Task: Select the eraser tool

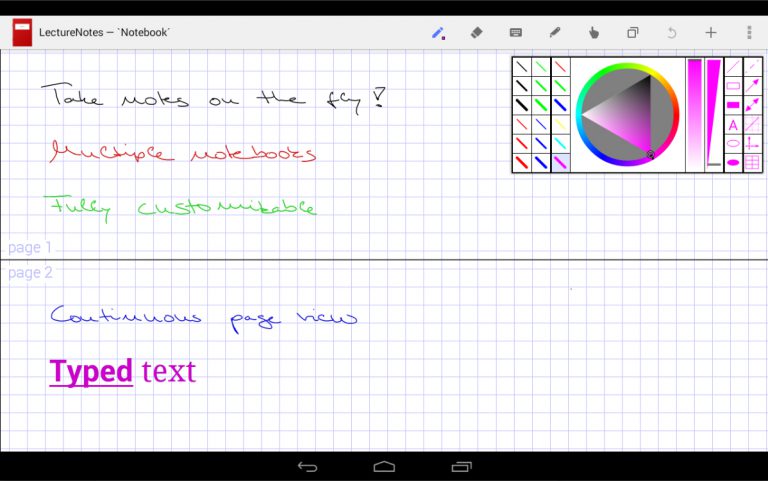Action: pyautogui.click(x=476, y=32)
